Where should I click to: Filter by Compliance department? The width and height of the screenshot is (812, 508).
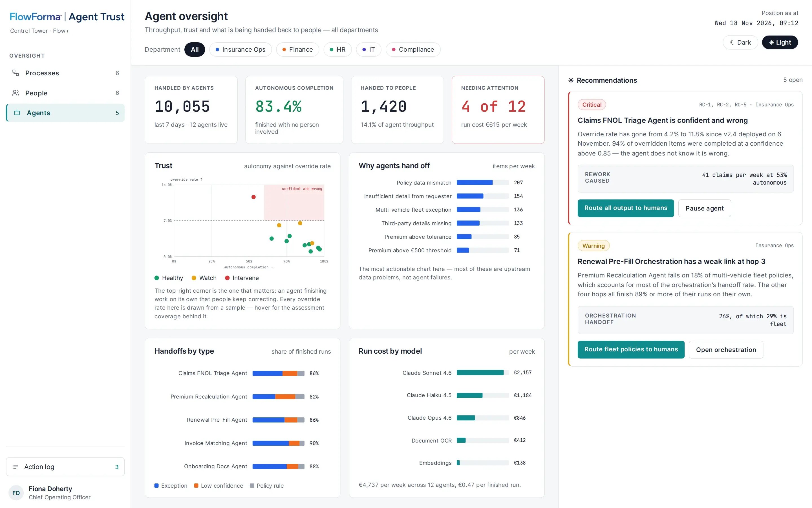click(413, 49)
